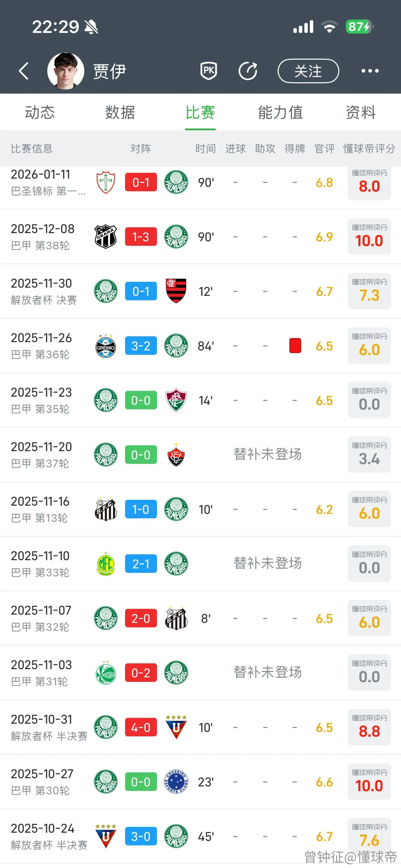Screen dimensions: 401x868
Task: Tap the Grêmio club crest
Action: click(106, 346)
